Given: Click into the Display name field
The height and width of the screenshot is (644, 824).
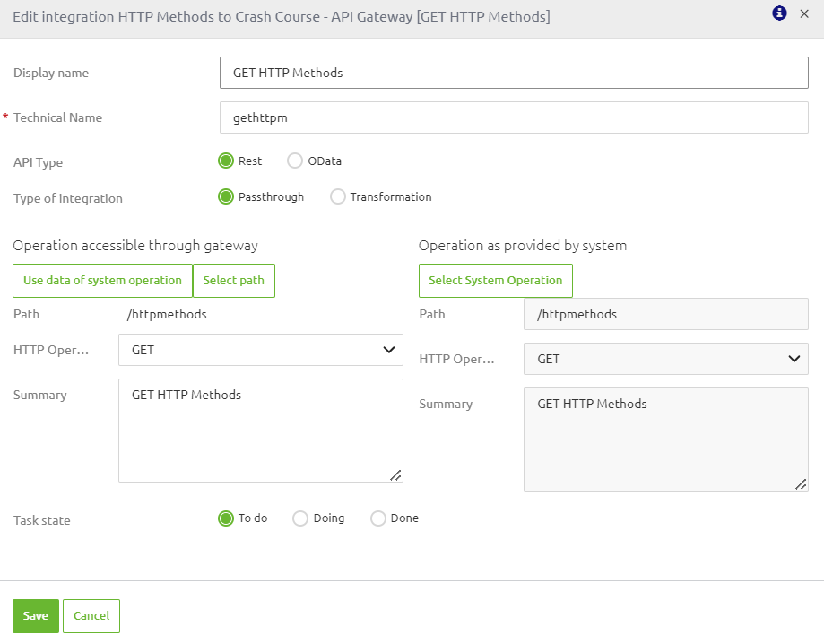Looking at the screenshot, I should [513, 73].
